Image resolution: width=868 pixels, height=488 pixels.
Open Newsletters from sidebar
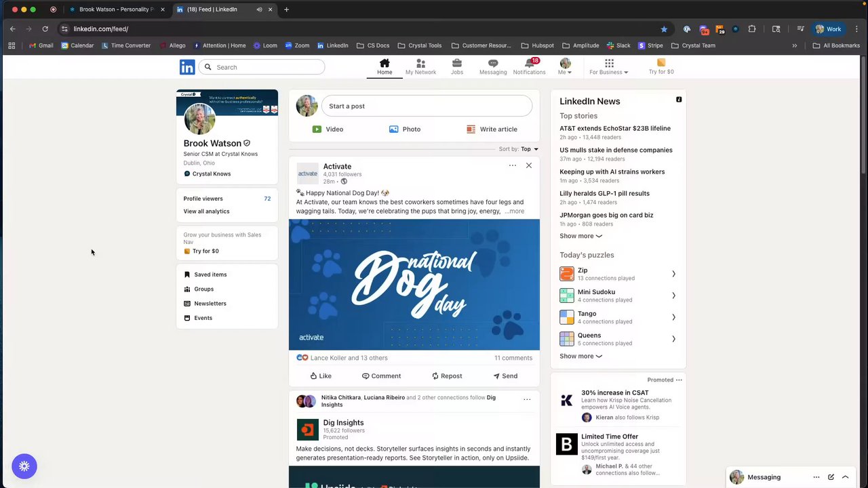coord(205,304)
